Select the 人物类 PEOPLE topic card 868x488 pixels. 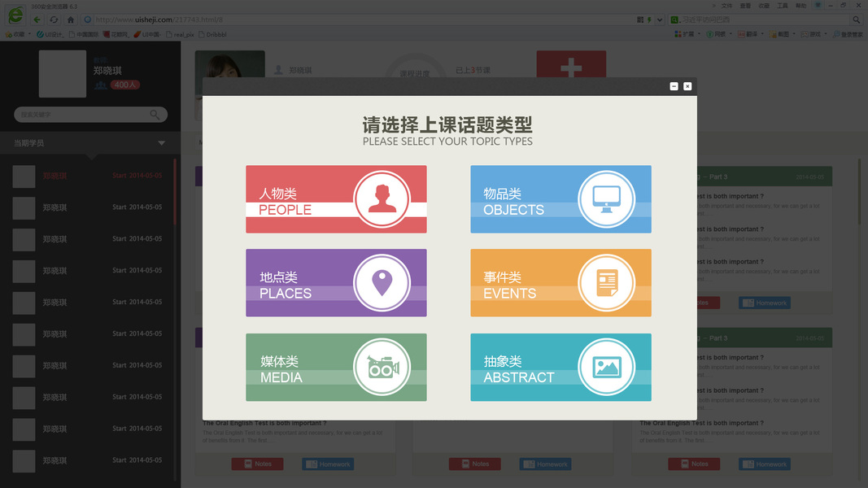[336, 199]
